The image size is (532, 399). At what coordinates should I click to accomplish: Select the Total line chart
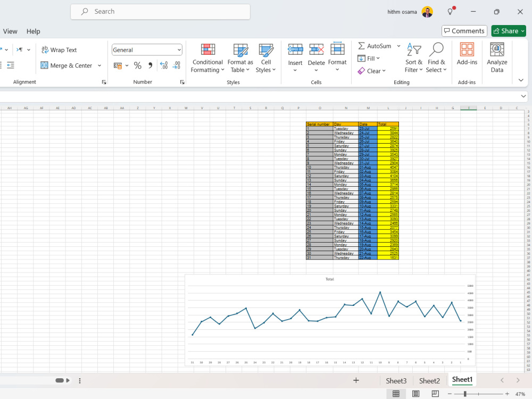click(330, 320)
